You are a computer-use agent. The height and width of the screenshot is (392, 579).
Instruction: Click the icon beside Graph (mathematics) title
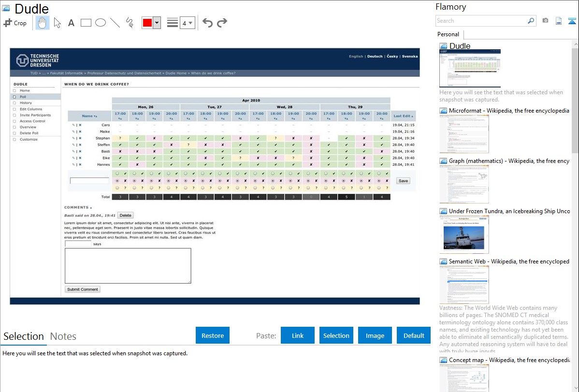443,161
